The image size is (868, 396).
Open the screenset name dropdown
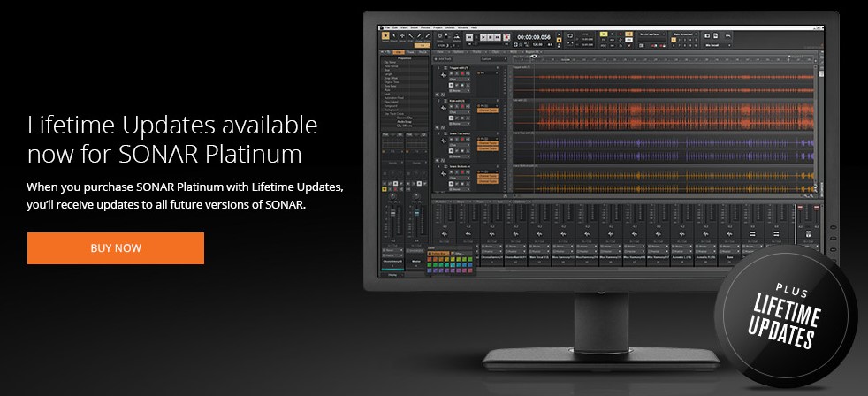tap(687, 34)
